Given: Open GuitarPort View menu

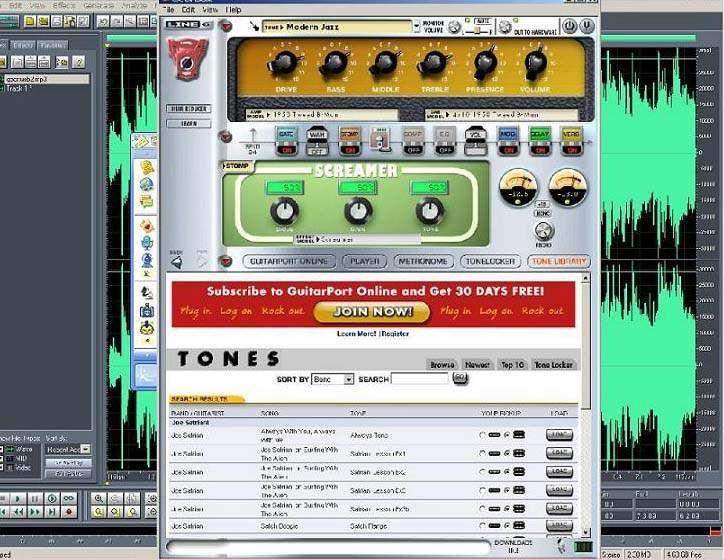Looking at the screenshot, I should (x=210, y=10).
